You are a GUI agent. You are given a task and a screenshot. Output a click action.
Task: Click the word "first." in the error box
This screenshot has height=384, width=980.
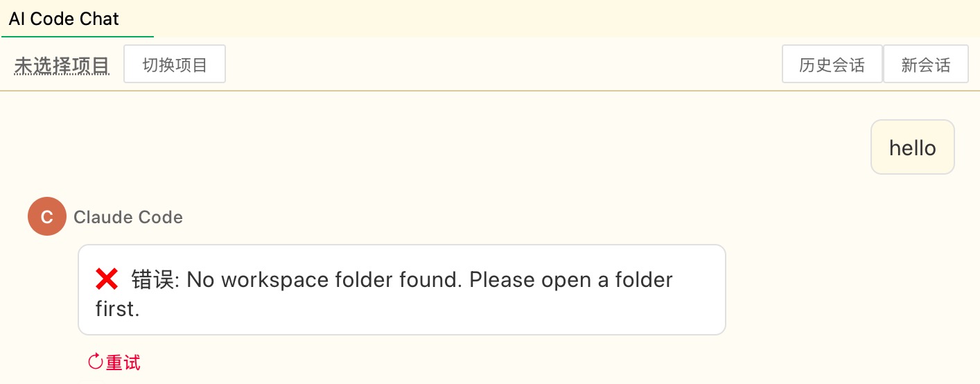pyautogui.click(x=118, y=309)
